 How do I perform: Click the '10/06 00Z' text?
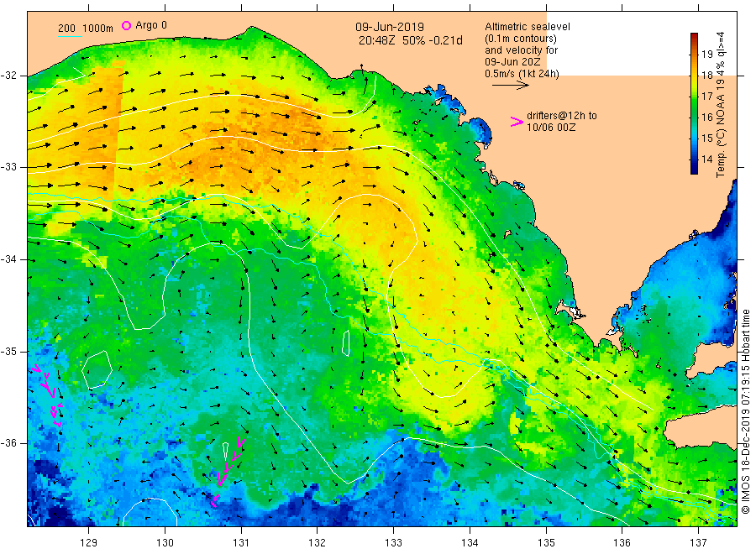pyautogui.click(x=550, y=128)
